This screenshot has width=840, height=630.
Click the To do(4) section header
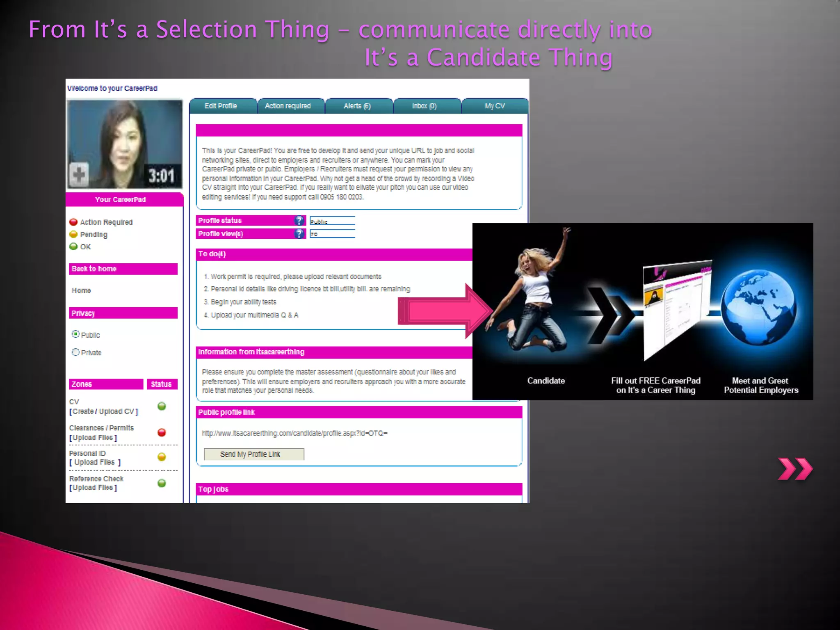click(334, 254)
